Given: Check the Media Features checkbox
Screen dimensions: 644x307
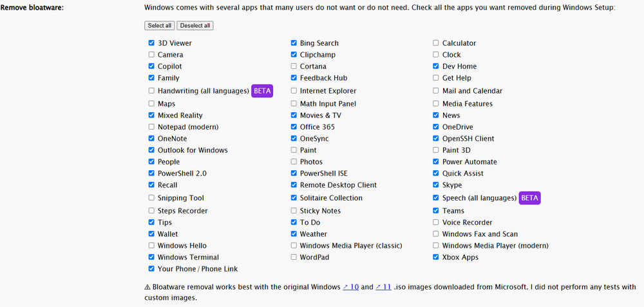Looking at the screenshot, I should coord(436,104).
